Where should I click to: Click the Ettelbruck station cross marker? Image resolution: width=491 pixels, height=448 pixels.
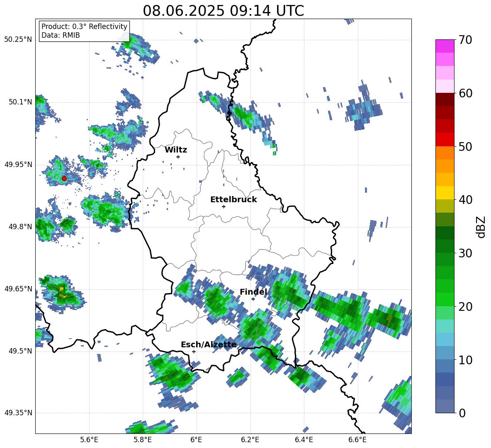point(224,206)
